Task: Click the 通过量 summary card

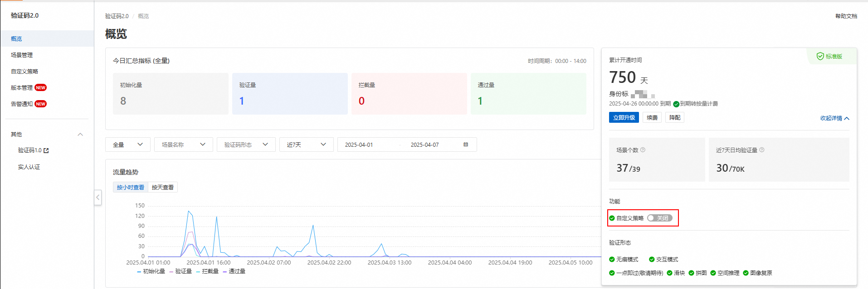Action: [528, 94]
